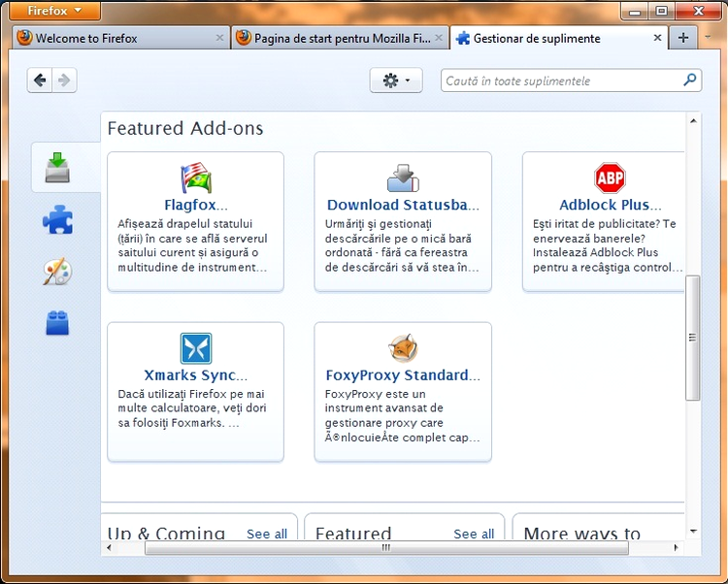The image size is (728, 584).
Task: Open the Xmarks Sync add-on link
Action: (196, 374)
